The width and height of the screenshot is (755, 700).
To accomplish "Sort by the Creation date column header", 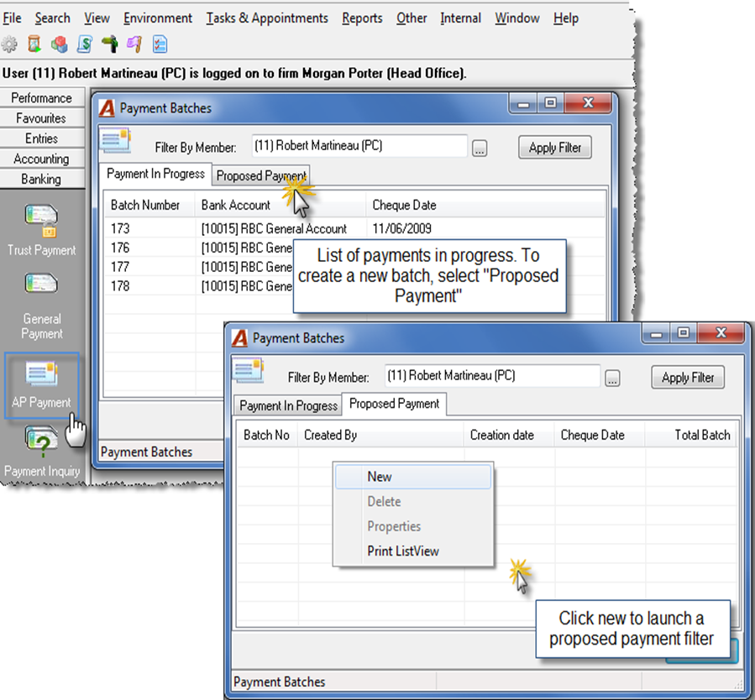I will coord(508,435).
